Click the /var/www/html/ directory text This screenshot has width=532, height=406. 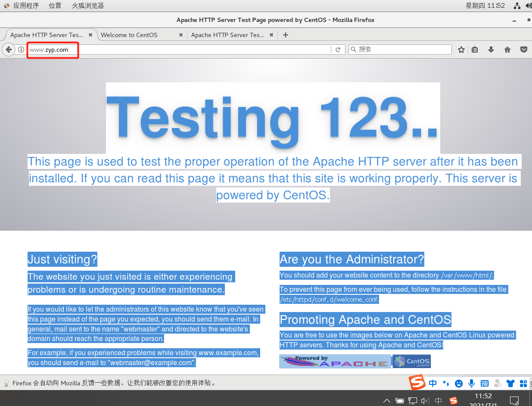467,275
